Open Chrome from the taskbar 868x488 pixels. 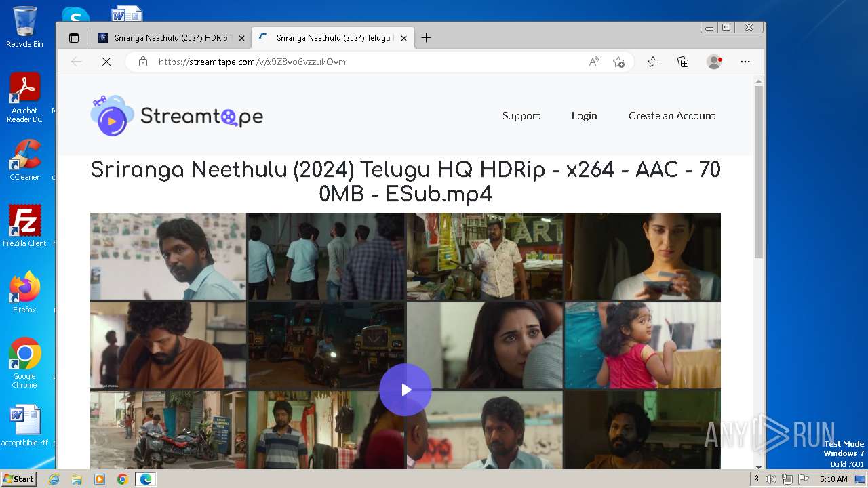tap(122, 479)
